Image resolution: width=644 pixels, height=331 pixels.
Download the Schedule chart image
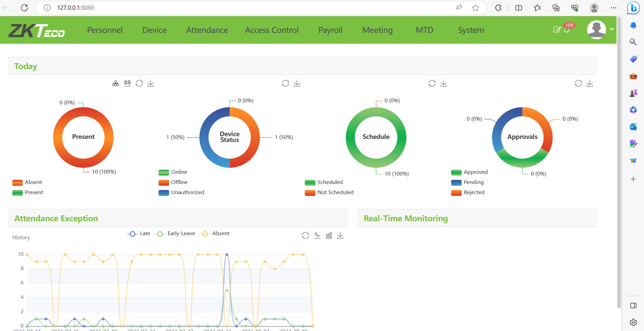[444, 83]
